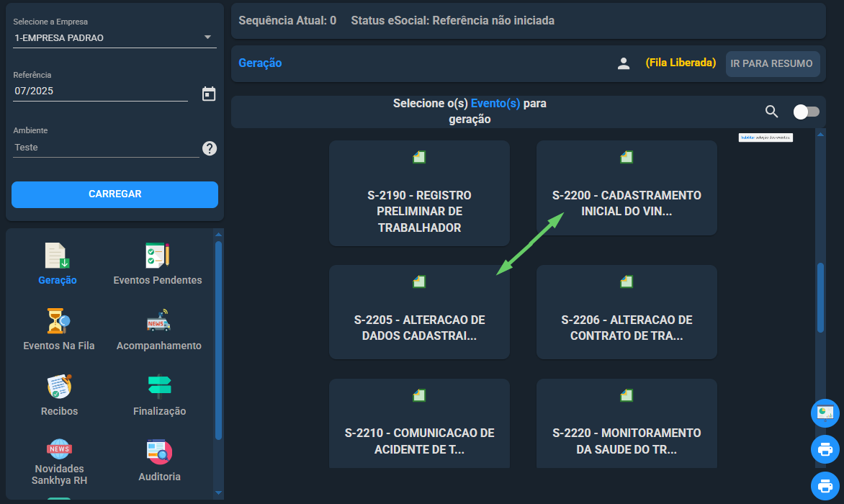Open Acompanhamento menu label

(x=158, y=346)
